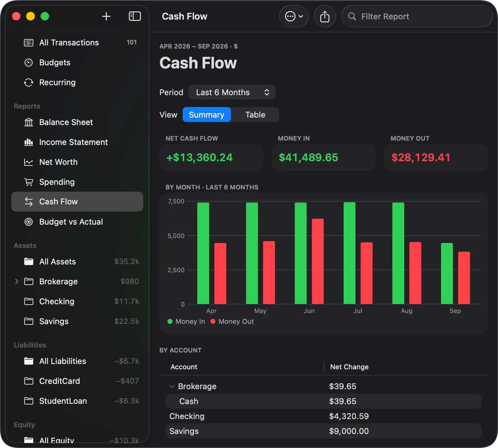
Task: Switch to the Table view
Action: pyautogui.click(x=255, y=115)
